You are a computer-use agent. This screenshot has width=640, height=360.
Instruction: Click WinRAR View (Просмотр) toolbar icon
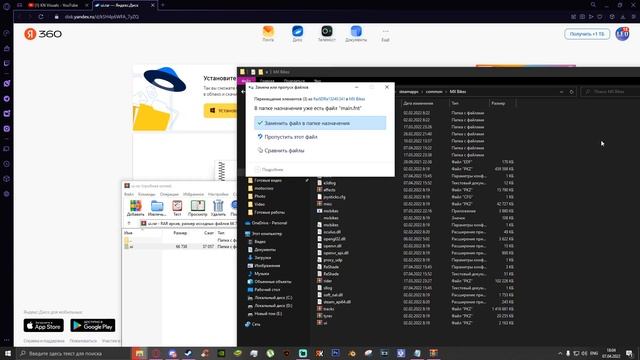pos(198,208)
